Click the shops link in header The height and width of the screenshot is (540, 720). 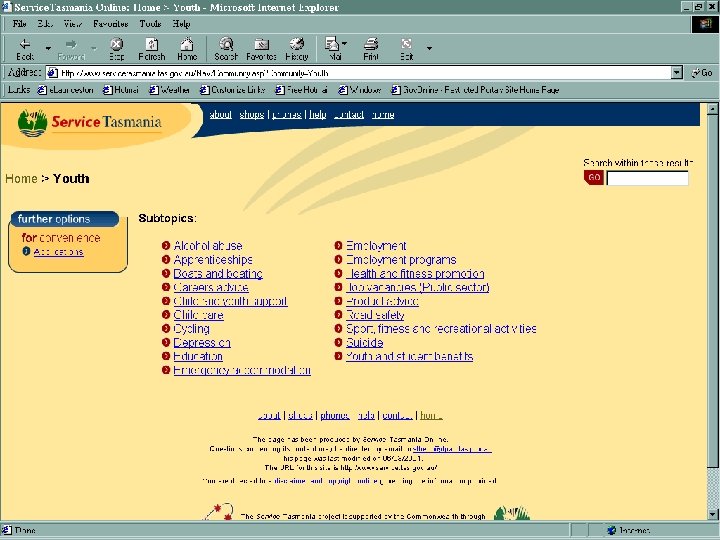coord(252,114)
